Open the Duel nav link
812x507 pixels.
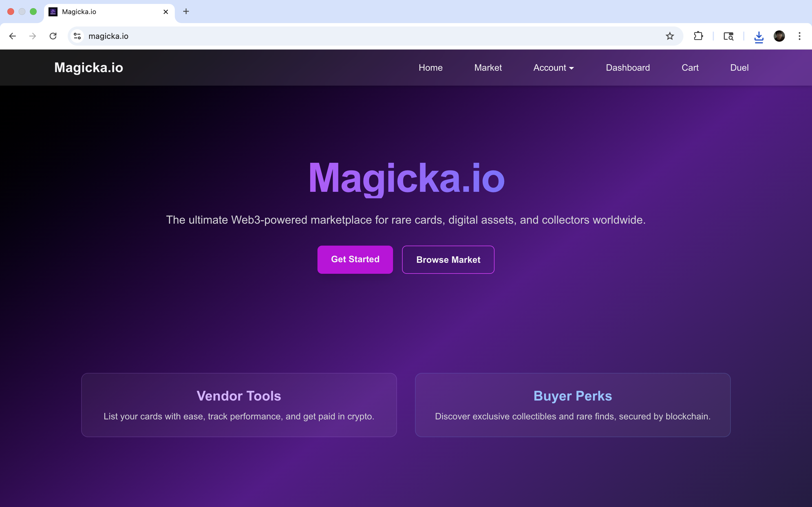click(x=739, y=68)
